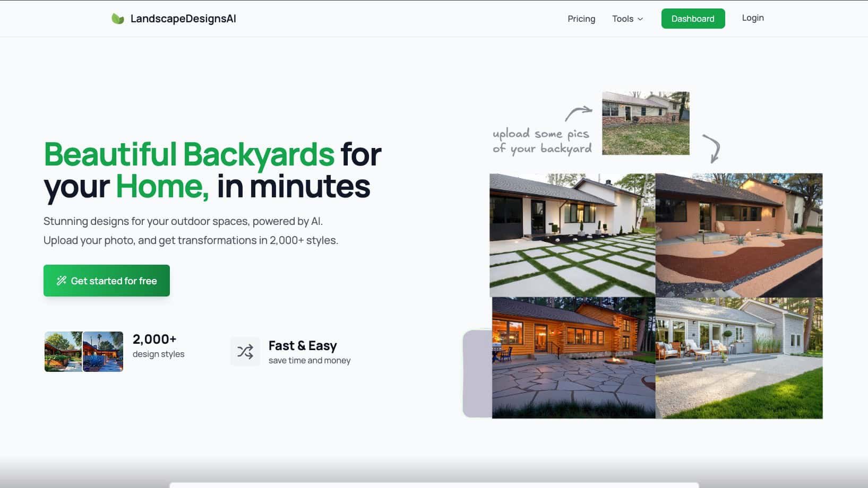Click the white modern house design image
This screenshot has width=868, height=488.
point(572,233)
